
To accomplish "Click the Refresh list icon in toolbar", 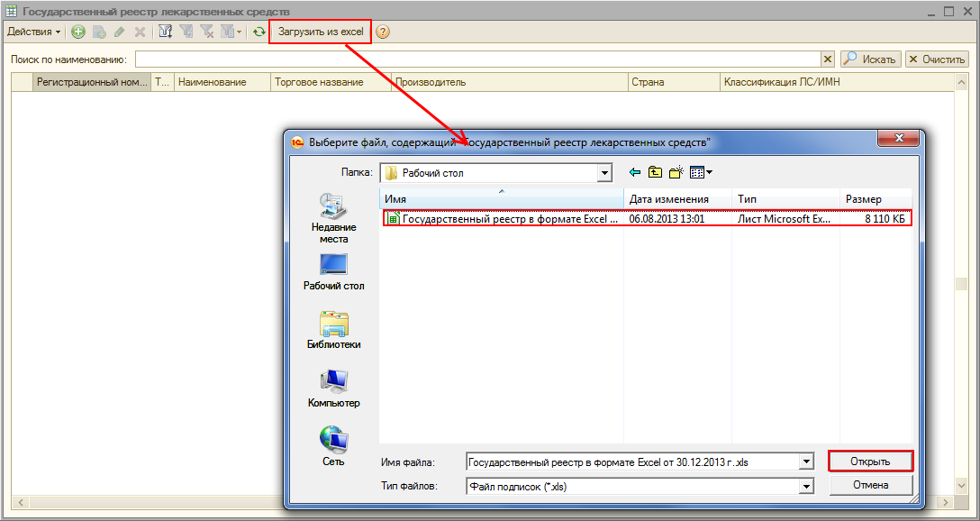I will pyautogui.click(x=259, y=32).
